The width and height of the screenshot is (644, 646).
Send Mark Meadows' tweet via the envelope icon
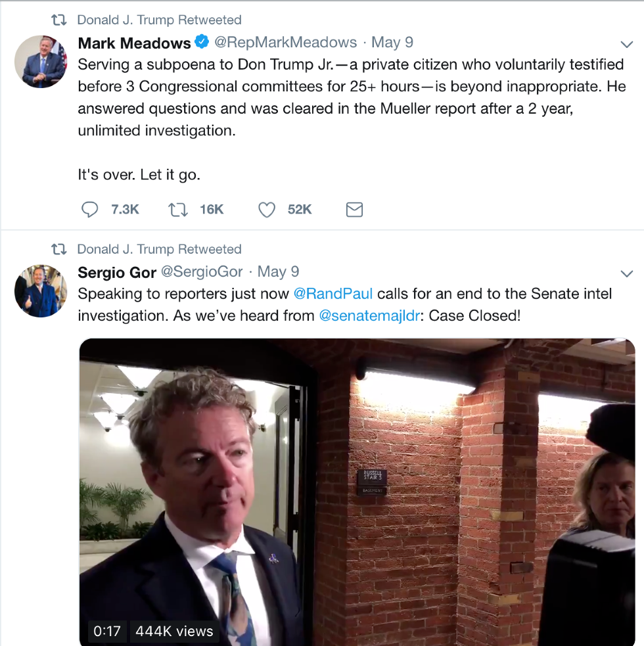354,210
